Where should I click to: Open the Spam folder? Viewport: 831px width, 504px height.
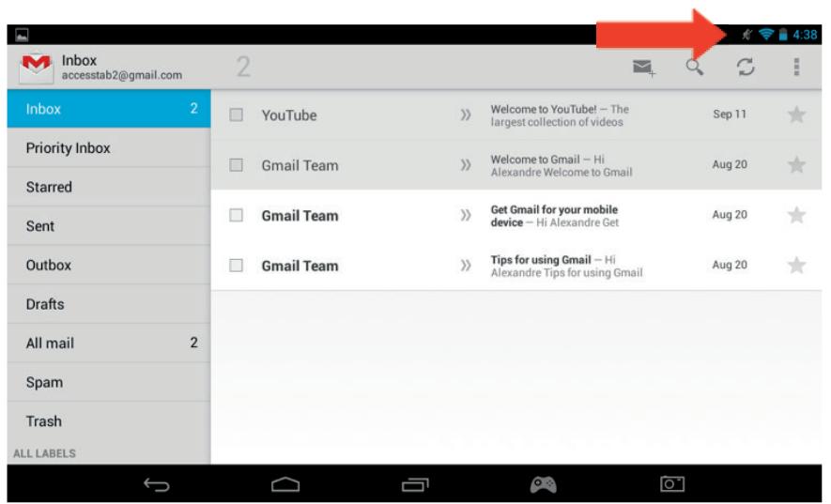[x=109, y=382]
